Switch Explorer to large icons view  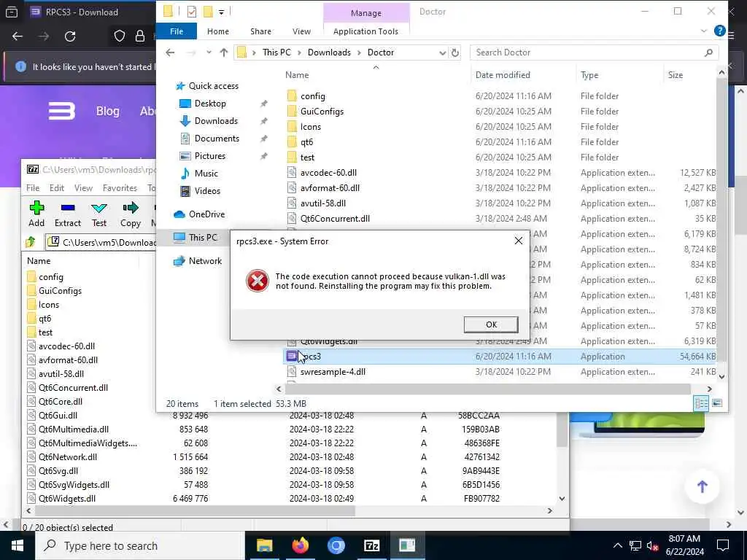[716, 404]
